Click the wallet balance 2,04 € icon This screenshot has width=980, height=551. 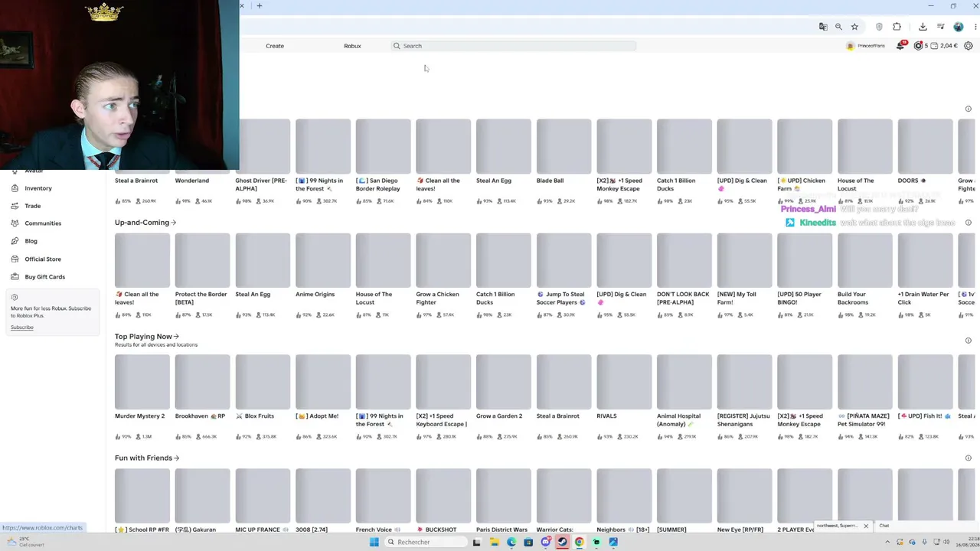(x=935, y=46)
